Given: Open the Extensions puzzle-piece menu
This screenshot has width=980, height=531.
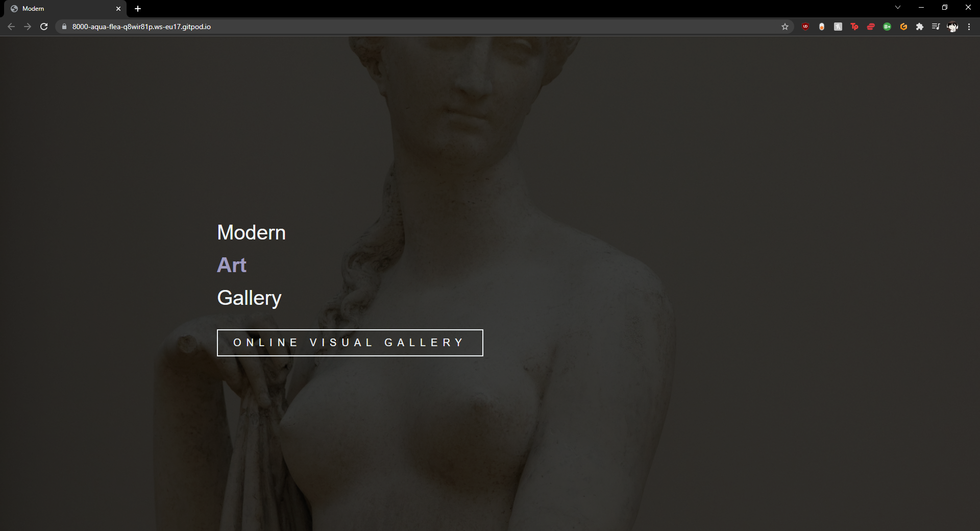Looking at the screenshot, I should 920,27.
